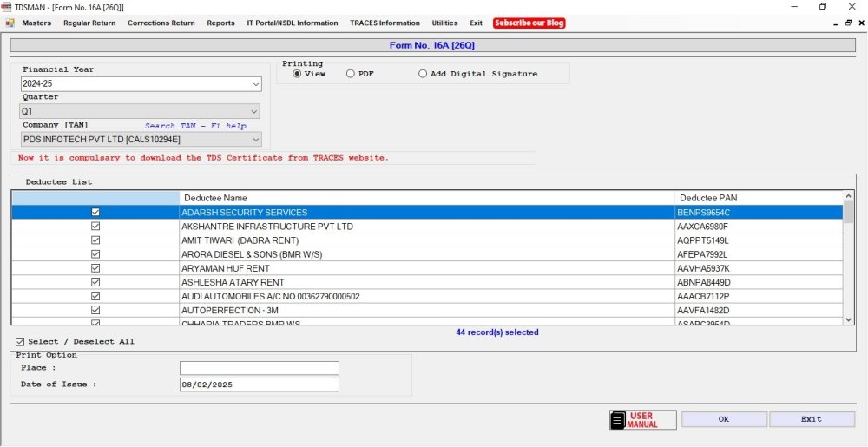Image resolution: width=868 pixels, height=447 pixels.
Task: Minimize the inner Form 16A window
Action: point(835,23)
